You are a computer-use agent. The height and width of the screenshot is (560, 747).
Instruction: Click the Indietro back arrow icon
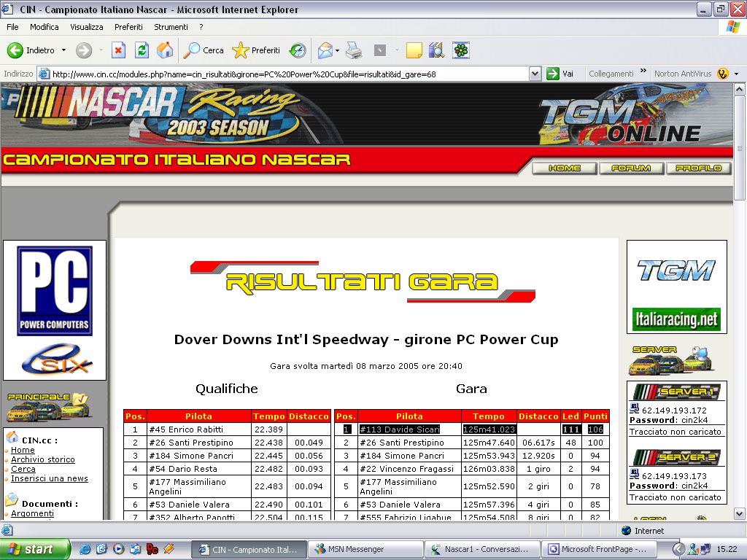[x=15, y=50]
